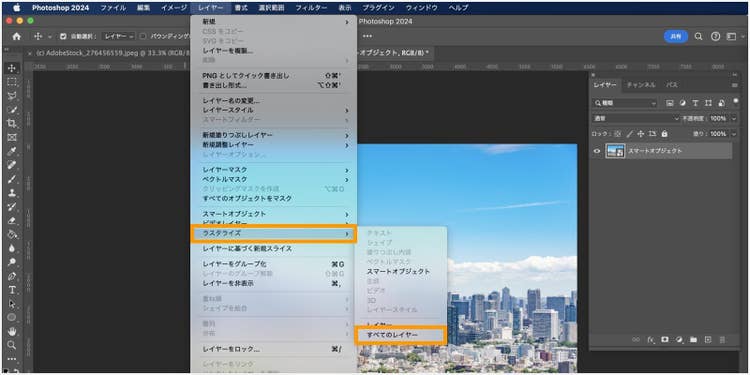Select the Frame tool

coord(12,137)
